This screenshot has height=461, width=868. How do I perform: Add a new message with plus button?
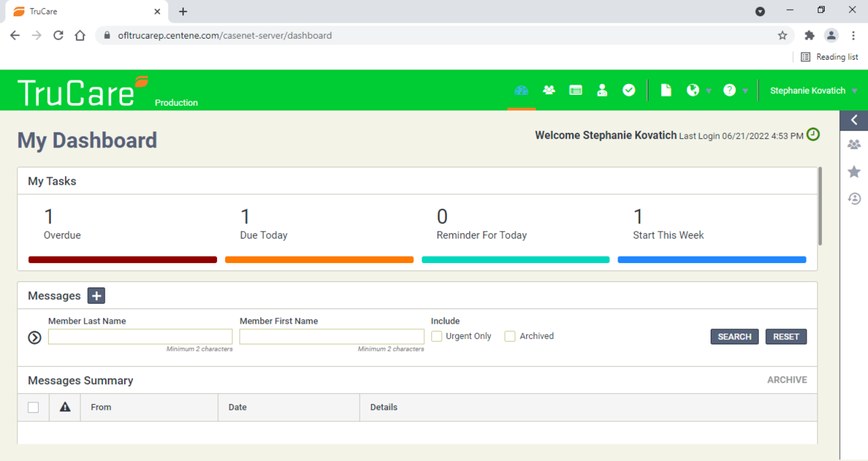pyautogui.click(x=97, y=296)
